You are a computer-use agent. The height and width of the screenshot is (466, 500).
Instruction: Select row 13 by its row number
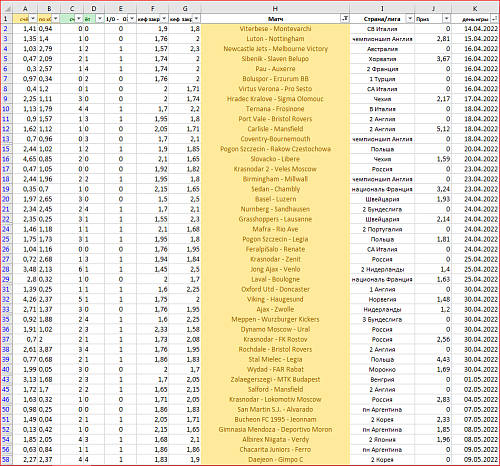(x=6, y=139)
